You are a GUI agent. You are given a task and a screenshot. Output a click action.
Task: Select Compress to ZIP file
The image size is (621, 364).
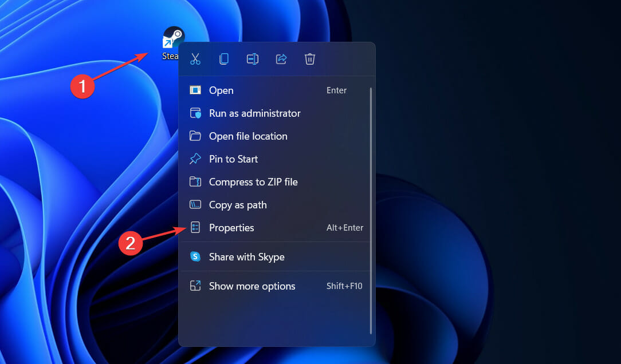pyautogui.click(x=253, y=181)
